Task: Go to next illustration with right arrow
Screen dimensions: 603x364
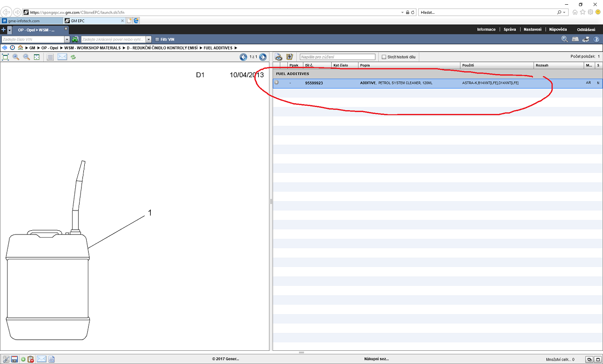Action: coord(263,57)
